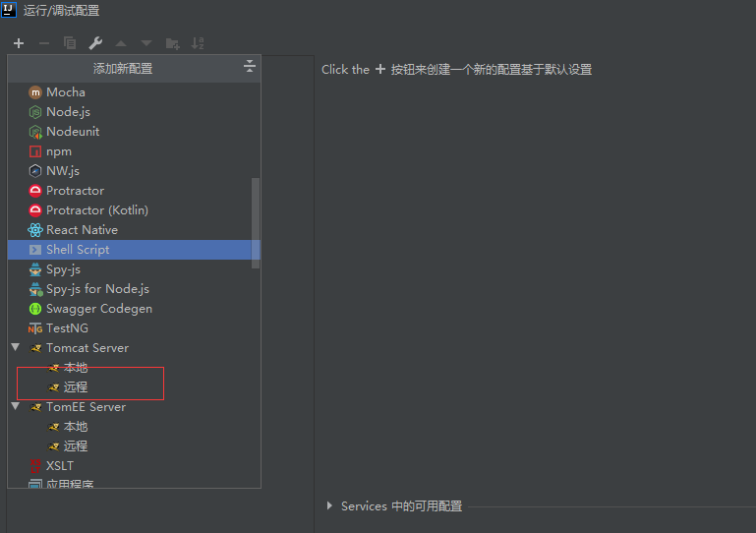Choose 远程 under Tomcat Server
The image size is (756, 533).
[x=76, y=387]
